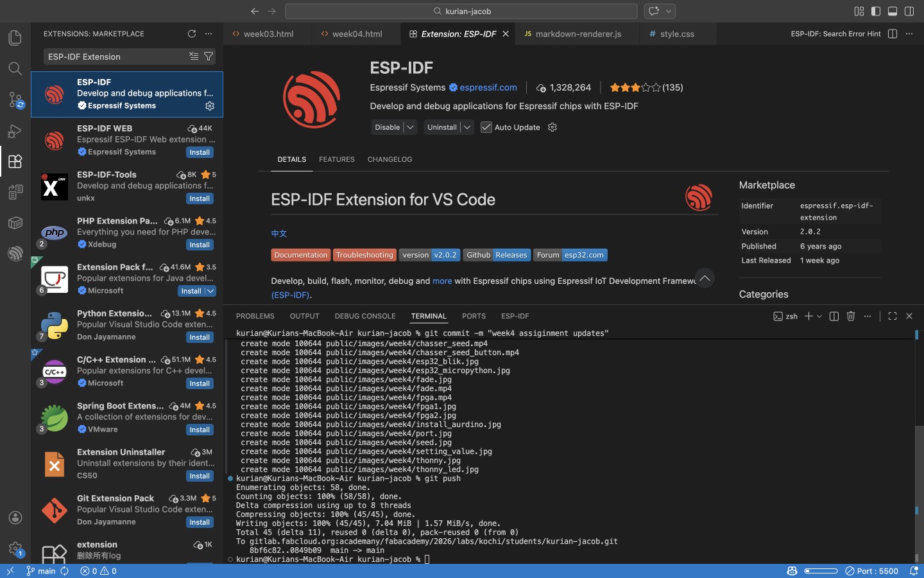
Task: Split the editor to the right
Action: 893,33
